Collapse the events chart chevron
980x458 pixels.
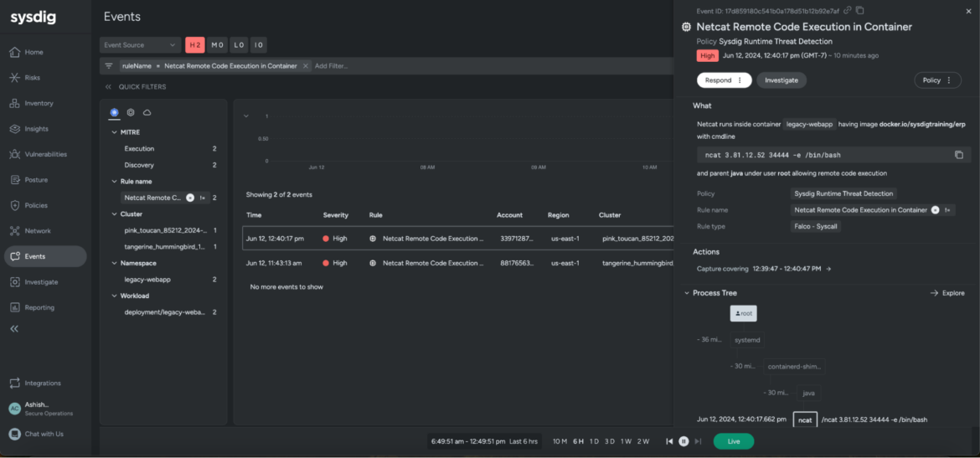pyautogui.click(x=245, y=116)
